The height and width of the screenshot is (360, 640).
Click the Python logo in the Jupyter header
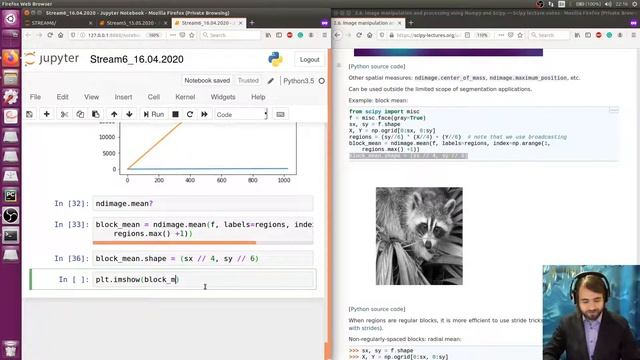(276, 59)
